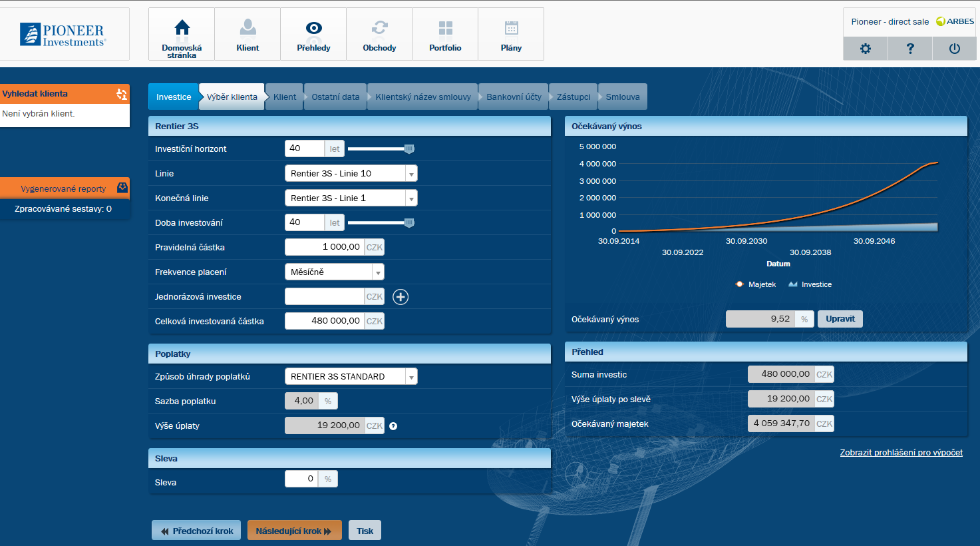This screenshot has height=546, width=980.
Task: Open the Obchody refresh-arrows icon
Action: [379, 27]
